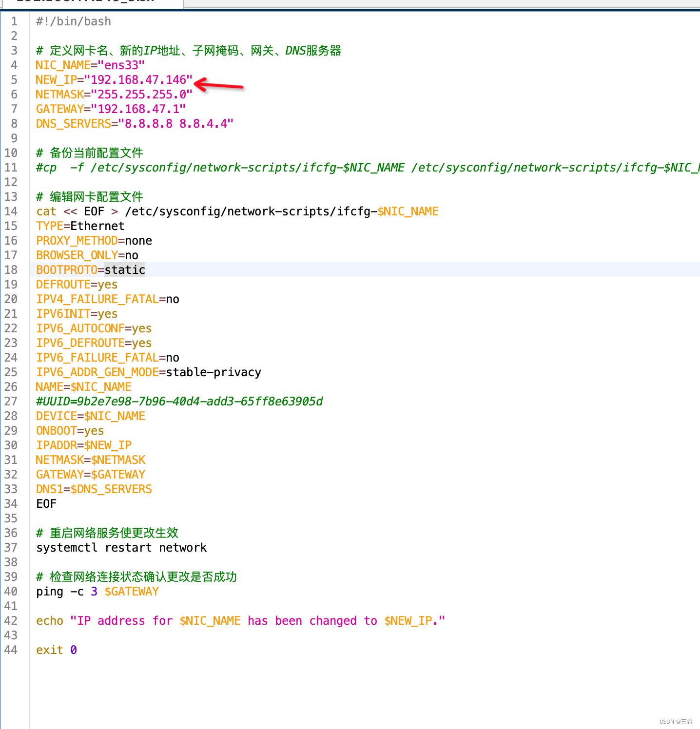Click line number 44 beside exit 0
This screenshot has height=729, width=700.
11,650
